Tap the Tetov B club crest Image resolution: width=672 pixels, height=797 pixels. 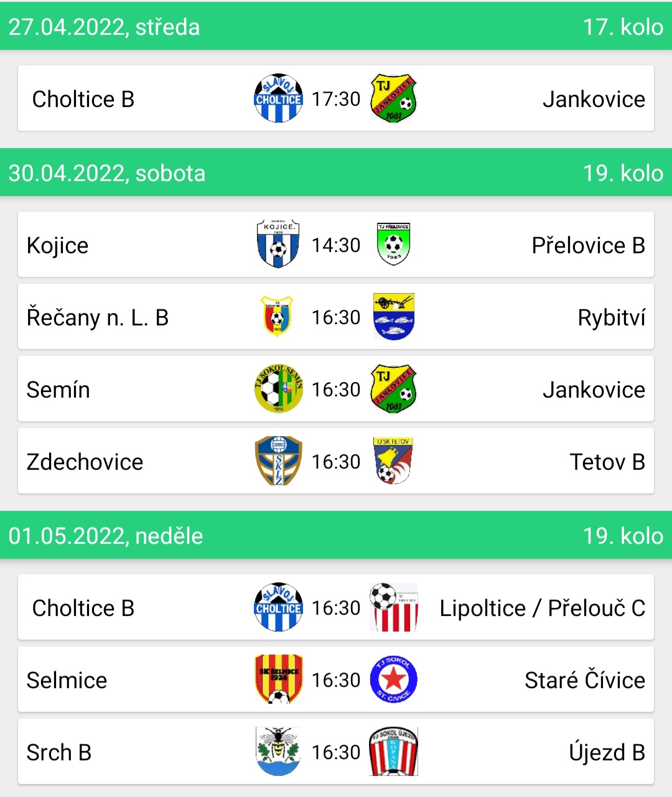point(393,461)
